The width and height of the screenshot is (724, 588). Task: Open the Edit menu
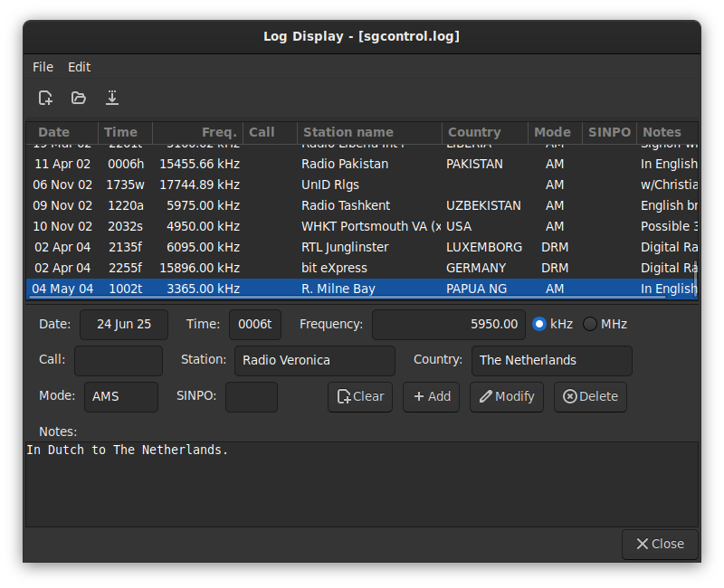79,67
